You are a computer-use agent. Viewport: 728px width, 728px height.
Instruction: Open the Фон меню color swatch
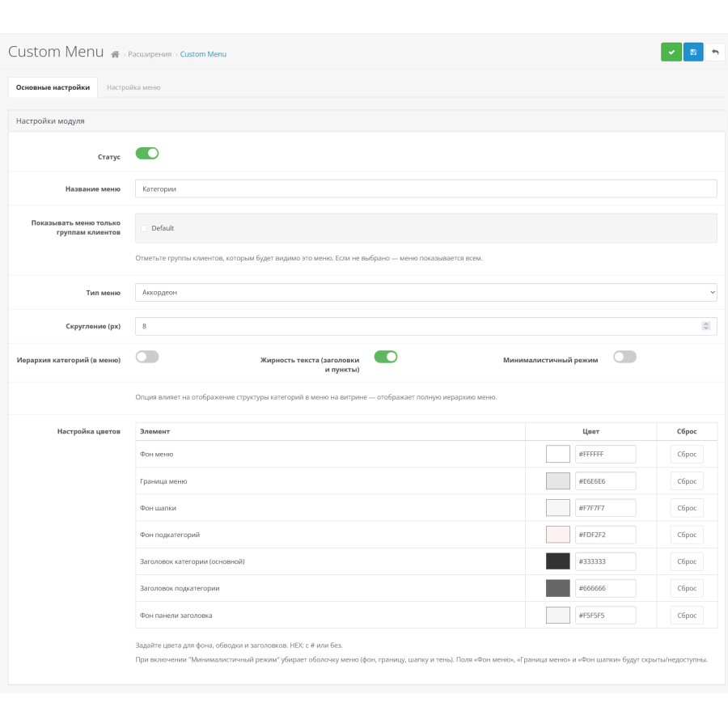[557, 454]
